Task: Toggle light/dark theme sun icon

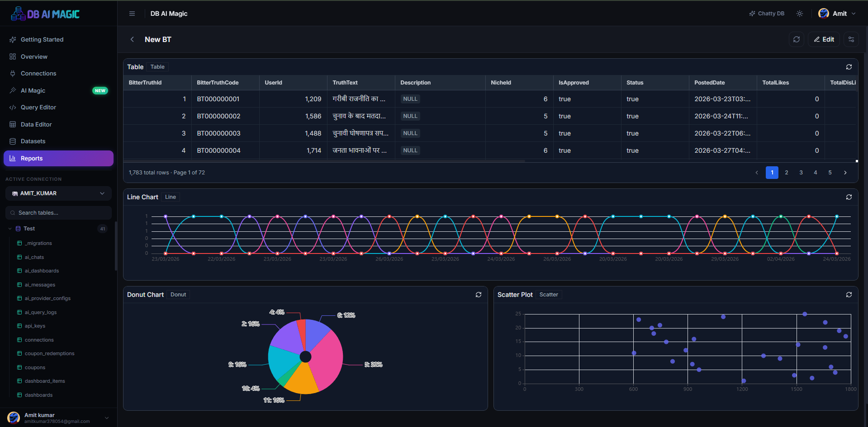Action: click(x=800, y=14)
